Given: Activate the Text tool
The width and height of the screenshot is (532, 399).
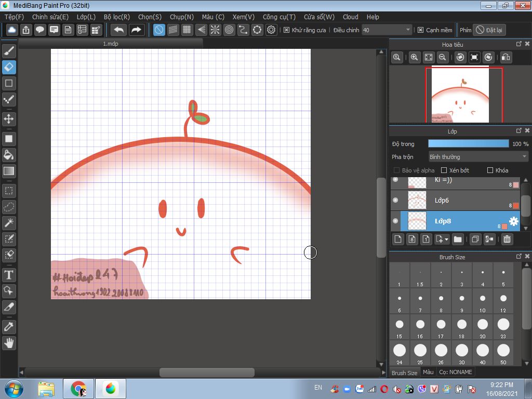Looking at the screenshot, I should [9, 274].
